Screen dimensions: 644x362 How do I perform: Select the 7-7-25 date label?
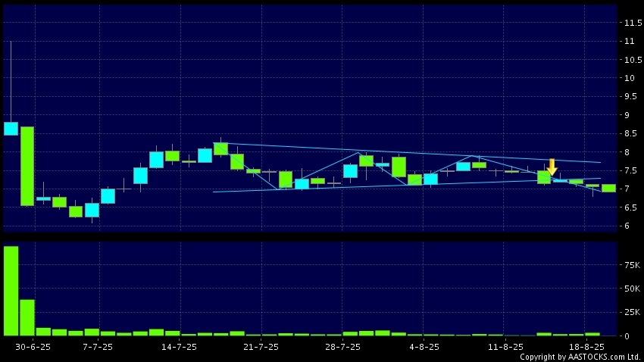click(x=98, y=347)
